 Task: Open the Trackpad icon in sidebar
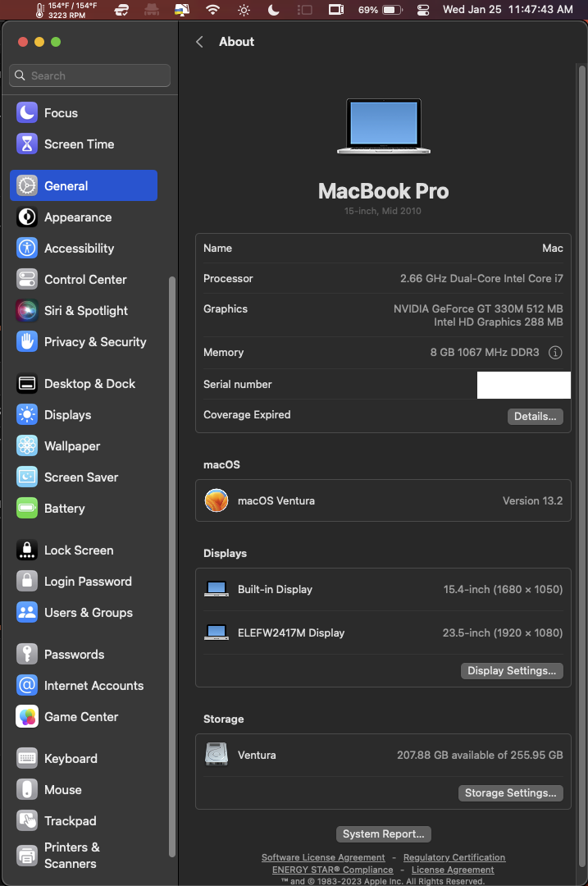(x=26, y=820)
